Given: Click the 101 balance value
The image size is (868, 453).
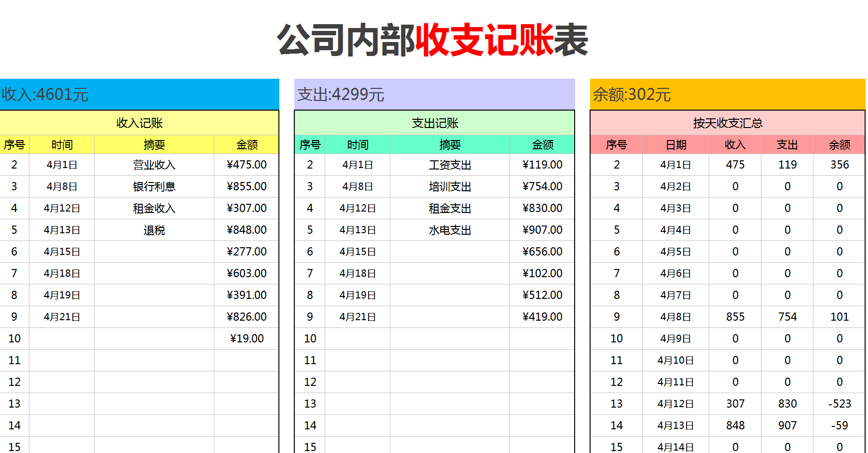Looking at the screenshot, I should pyautogui.click(x=839, y=317).
